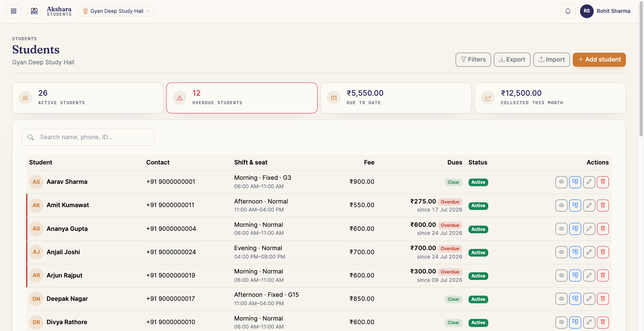Record payment for Divya Rathore

[x=575, y=322]
